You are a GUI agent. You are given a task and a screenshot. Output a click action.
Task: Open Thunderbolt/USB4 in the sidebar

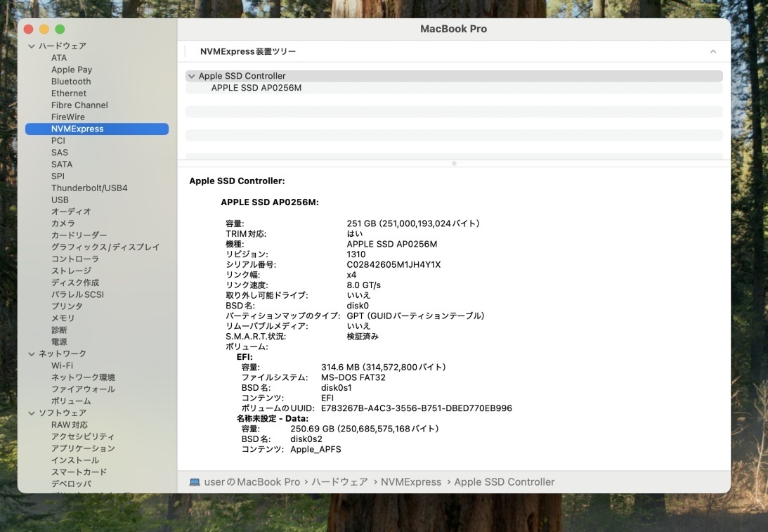[x=89, y=188]
